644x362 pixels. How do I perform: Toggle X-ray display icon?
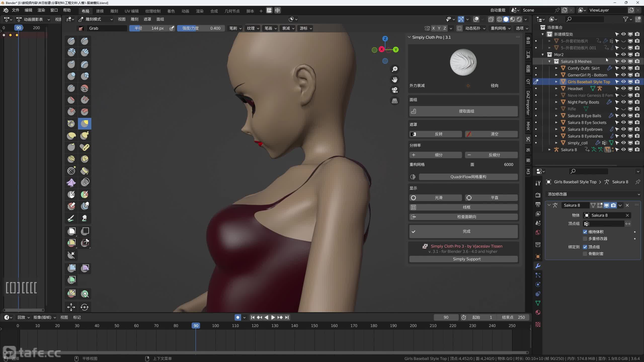click(x=491, y=19)
